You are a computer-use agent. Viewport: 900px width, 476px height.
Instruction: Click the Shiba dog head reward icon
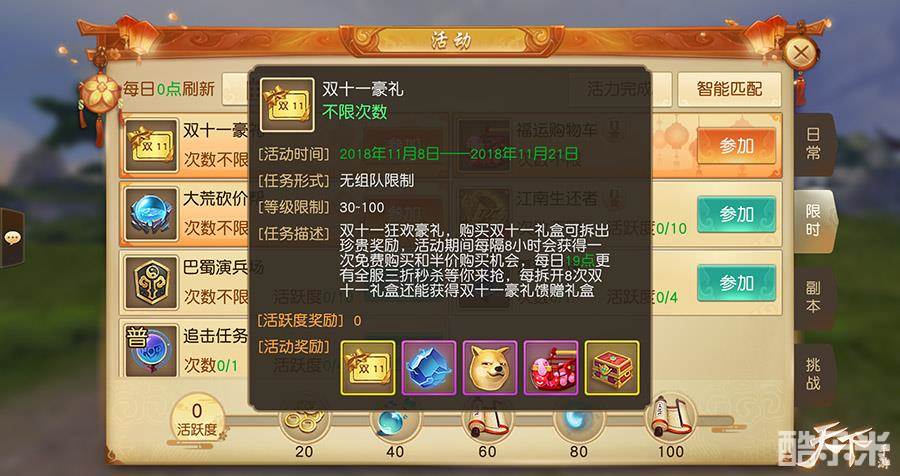(x=490, y=367)
